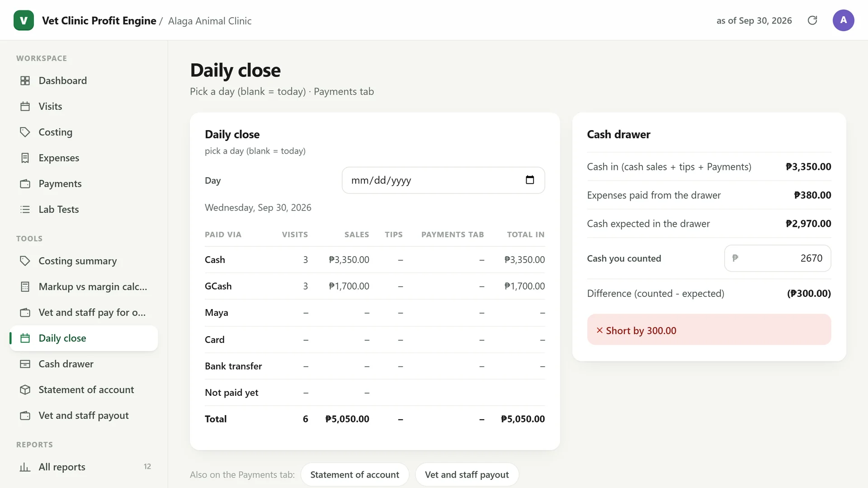This screenshot has width=868, height=488.
Task: Click the (₱300.00) difference value
Action: point(809,293)
